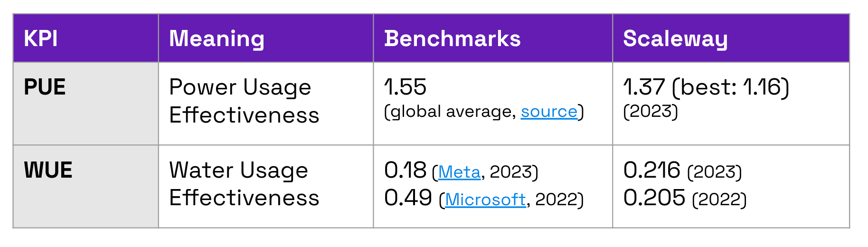Click the PUE row label
Viewport: 868px width, 247px height.
(x=45, y=87)
